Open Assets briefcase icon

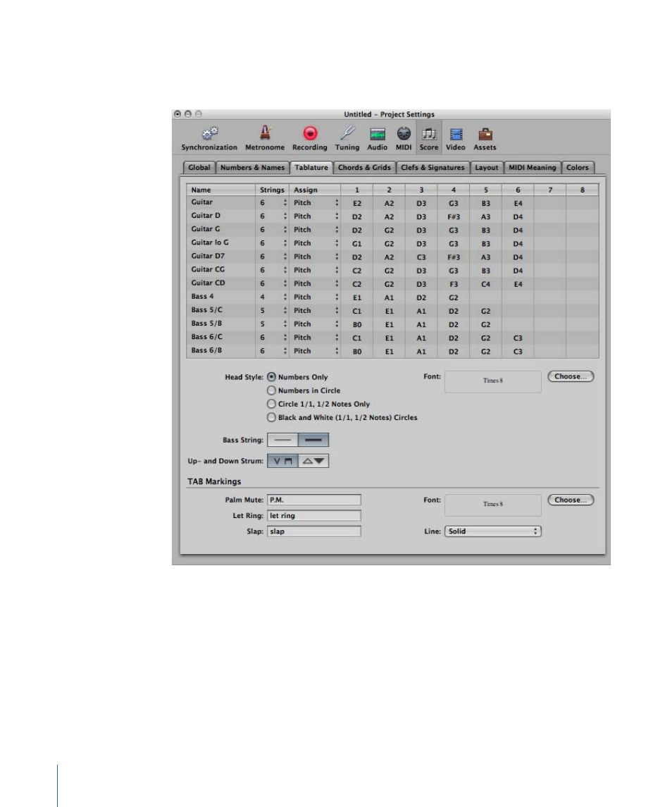[x=485, y=134]
